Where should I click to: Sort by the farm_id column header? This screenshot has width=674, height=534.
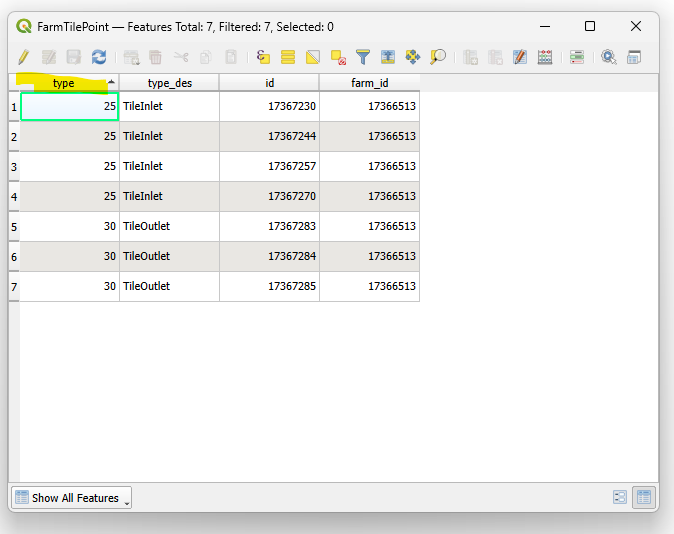coord(369,83)
